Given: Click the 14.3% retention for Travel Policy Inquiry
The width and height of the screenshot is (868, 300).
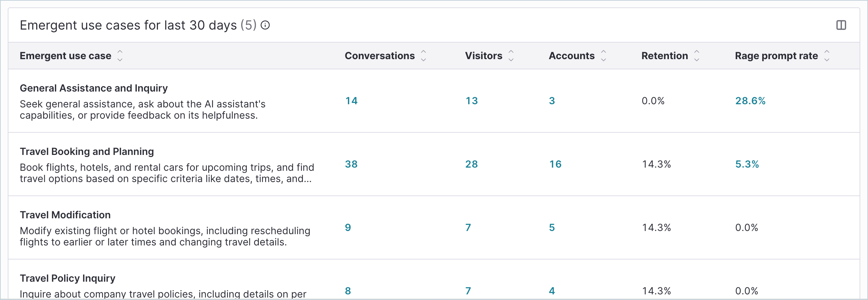Looking at the screenshot, I should coord(657,291).
